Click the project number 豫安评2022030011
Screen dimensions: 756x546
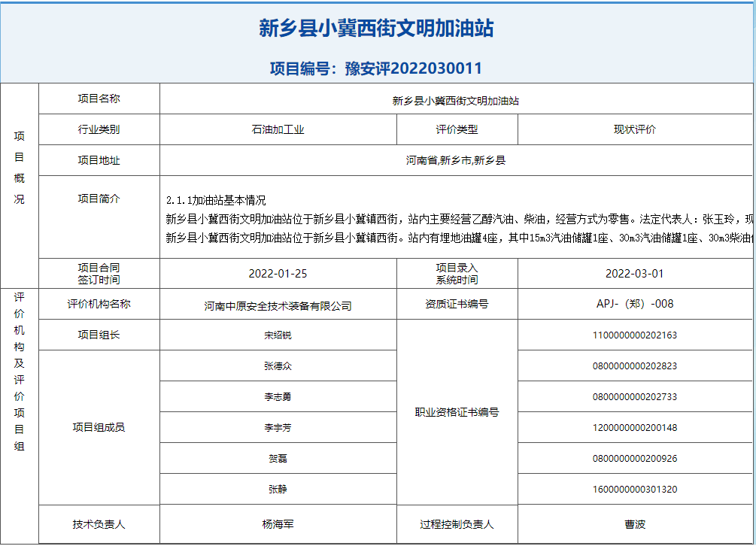pos(413,68)
